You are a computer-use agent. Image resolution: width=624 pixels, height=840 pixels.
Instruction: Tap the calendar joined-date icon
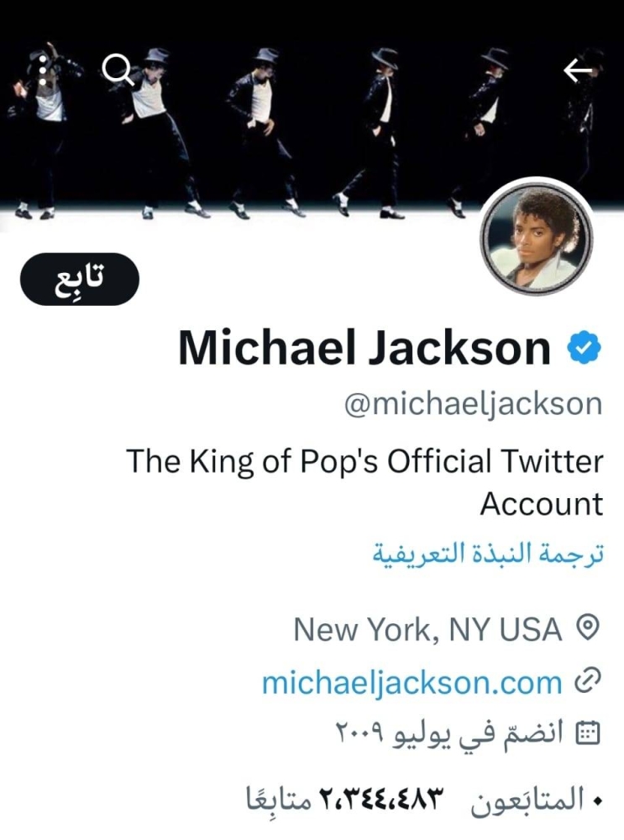pyautogui.click(x=588, y=733)
